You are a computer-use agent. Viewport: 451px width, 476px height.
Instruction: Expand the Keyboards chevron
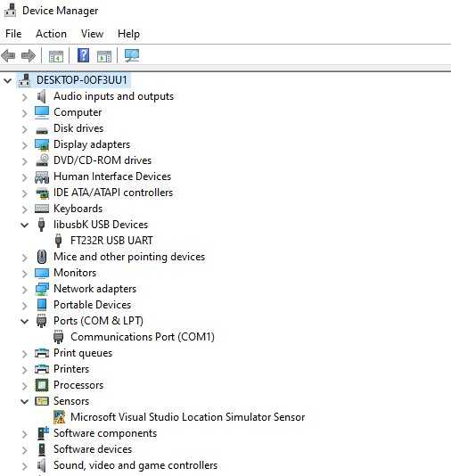pos(25,209)
